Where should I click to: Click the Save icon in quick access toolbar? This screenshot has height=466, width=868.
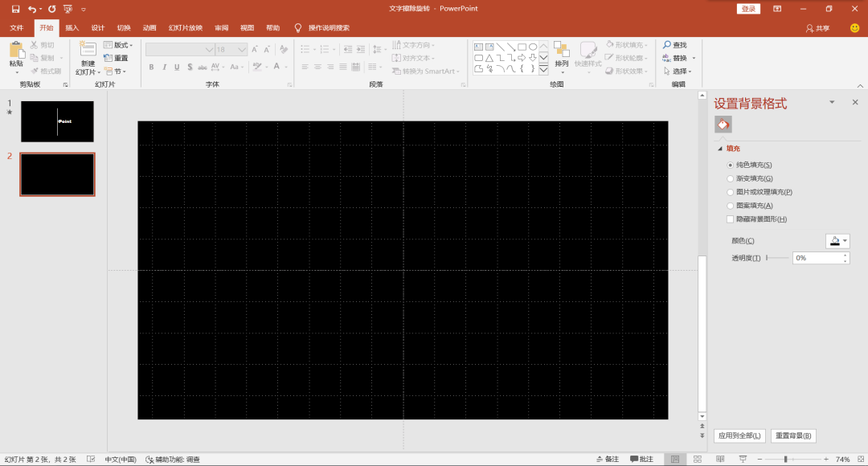(15, 9)
